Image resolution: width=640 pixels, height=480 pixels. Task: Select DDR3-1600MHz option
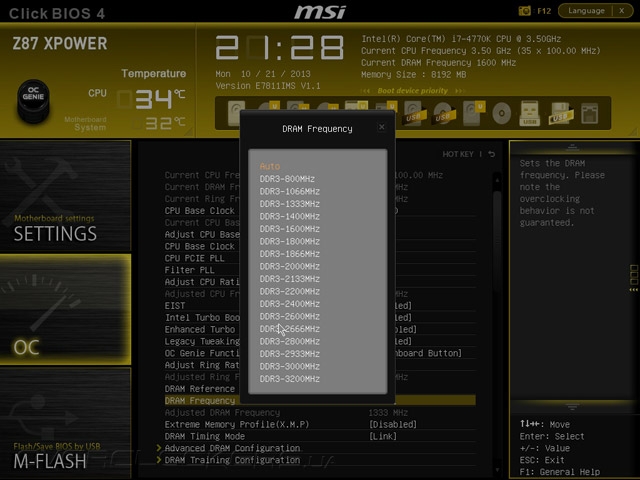tap(289, 229)
